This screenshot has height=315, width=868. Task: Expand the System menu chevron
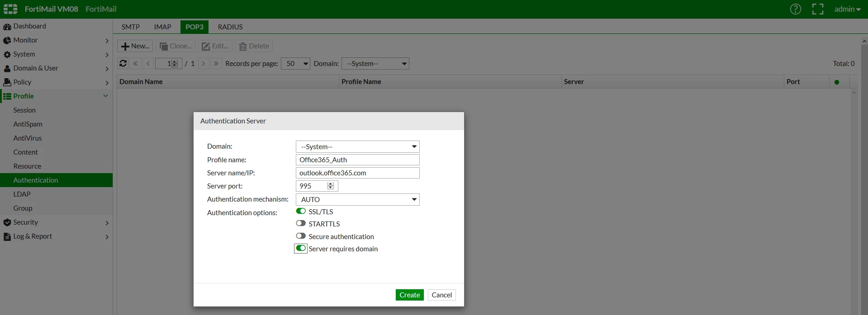tap(107, 55)
